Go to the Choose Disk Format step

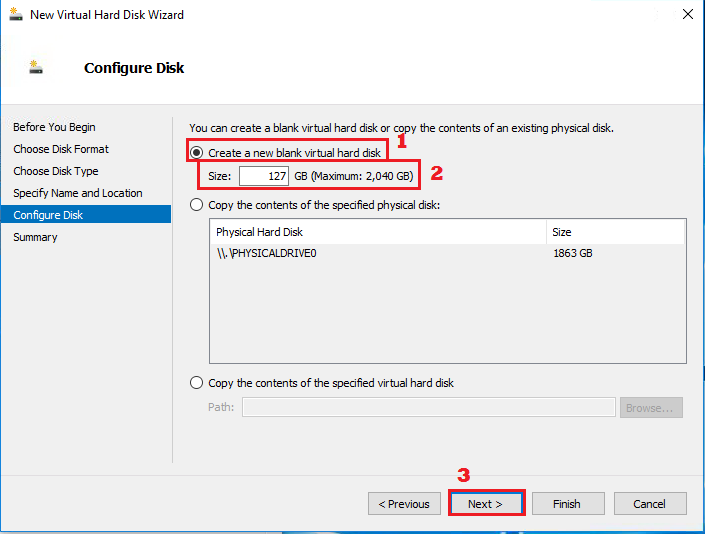(61, 149)
